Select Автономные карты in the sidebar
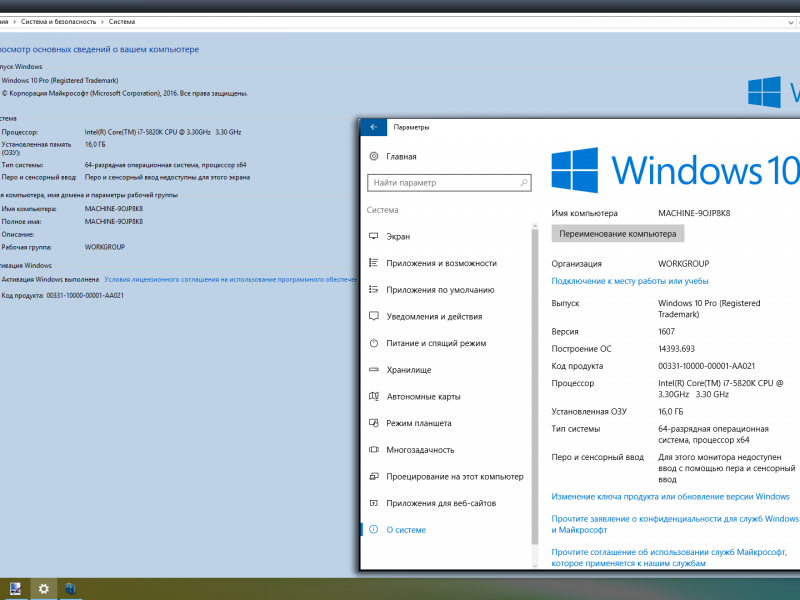This screenshot has height=600, width=800. pyautogui.click(x=423, y=396)
